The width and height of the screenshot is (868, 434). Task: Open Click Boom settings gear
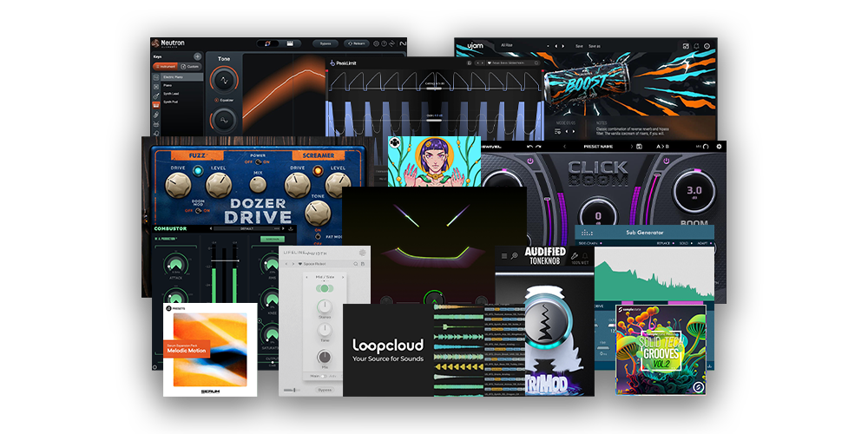719,147
